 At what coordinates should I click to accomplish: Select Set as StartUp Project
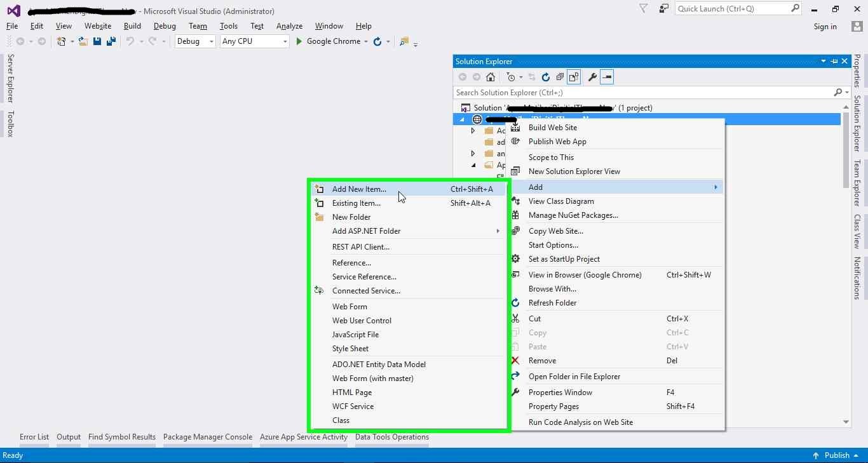616,259
